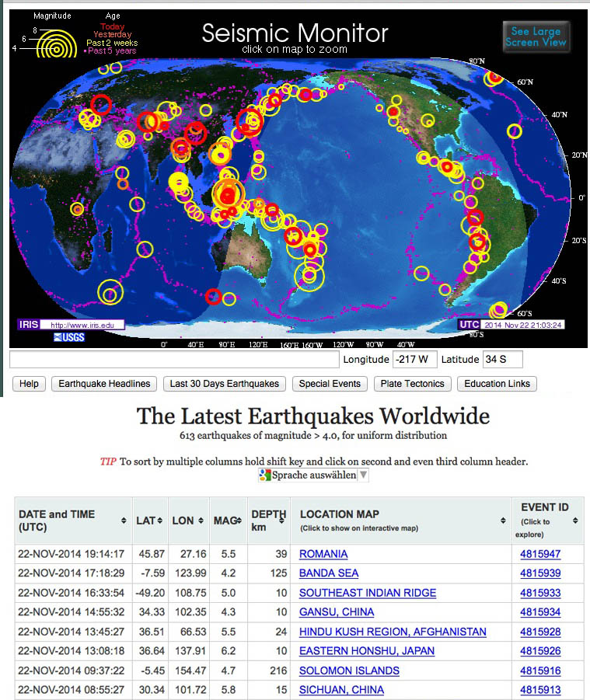This screenshot has height=700, width=590.
Task: Sort table by MAG column
Action: pyautogui.click(x=228, y=521)
